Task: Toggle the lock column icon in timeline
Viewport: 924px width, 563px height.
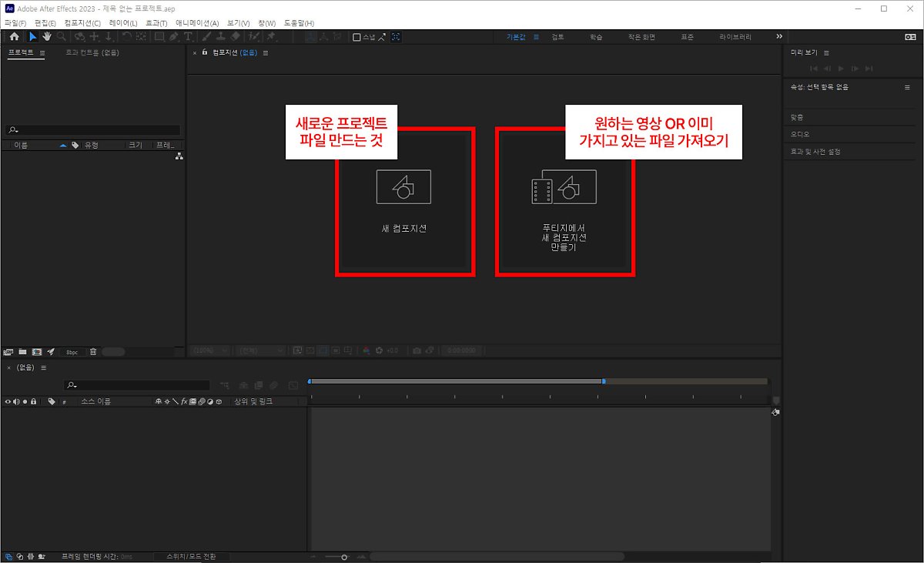Action: 33,401
